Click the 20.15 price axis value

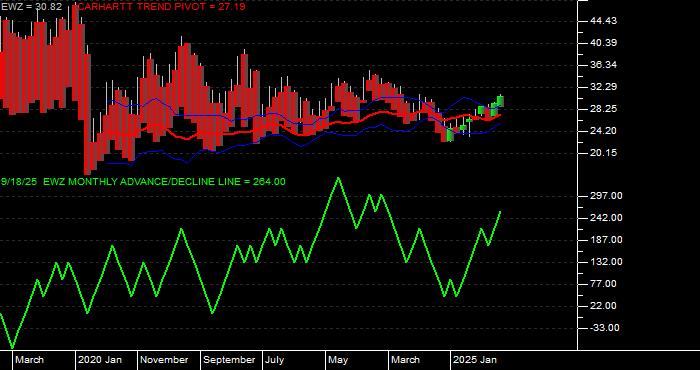tap(603, 153)
